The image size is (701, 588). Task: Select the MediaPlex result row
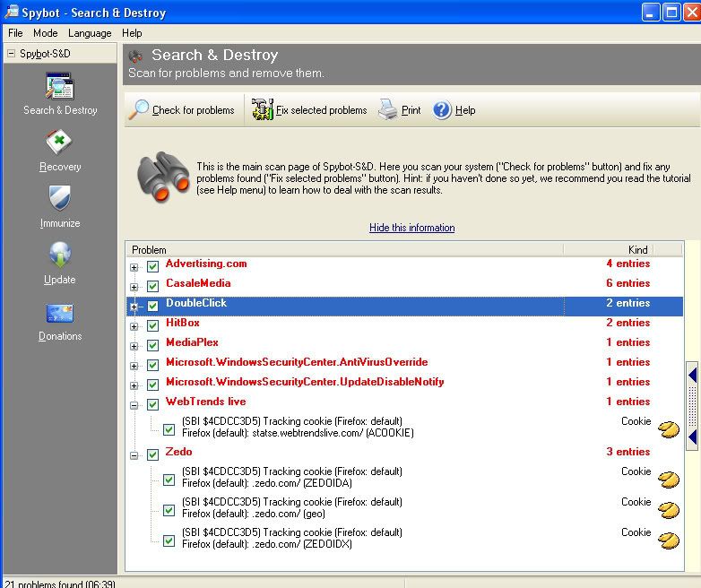(404, 346)
